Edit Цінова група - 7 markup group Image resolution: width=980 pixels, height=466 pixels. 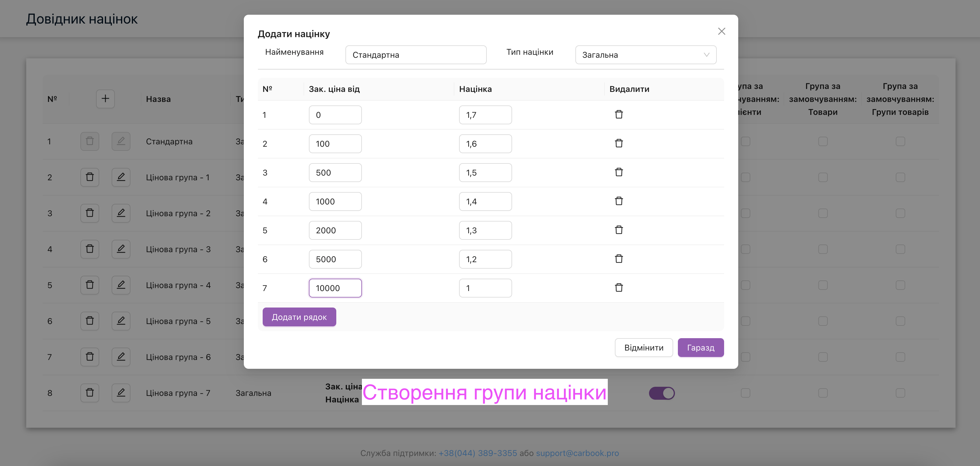coord(121,393)
